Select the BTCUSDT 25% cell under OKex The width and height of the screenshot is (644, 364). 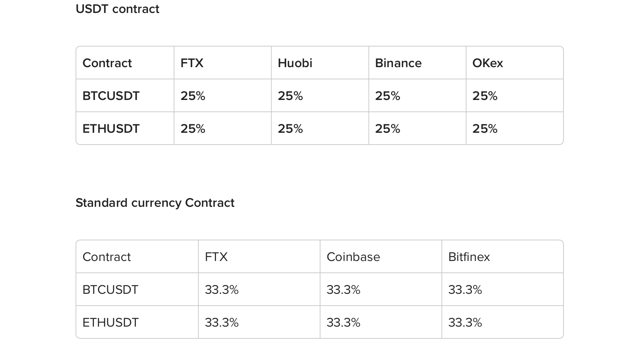coord(485,96)
